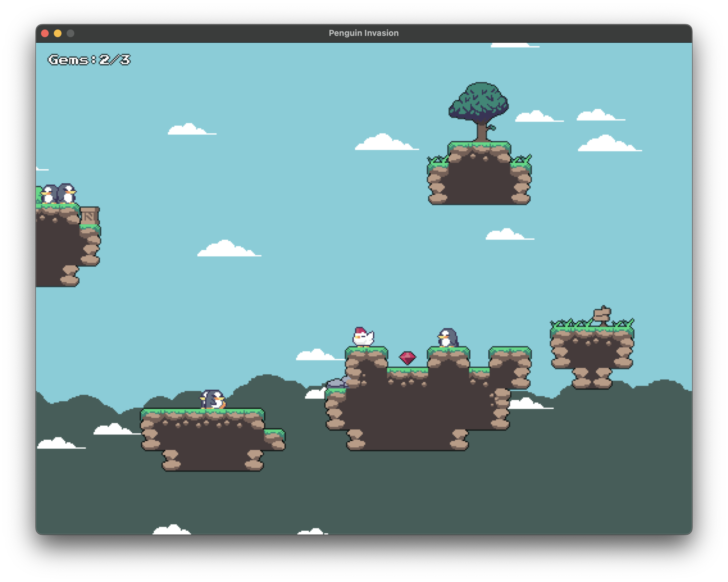728x582 pixels.
Task: Click the wooden arrow signpost
Action: 602,315
